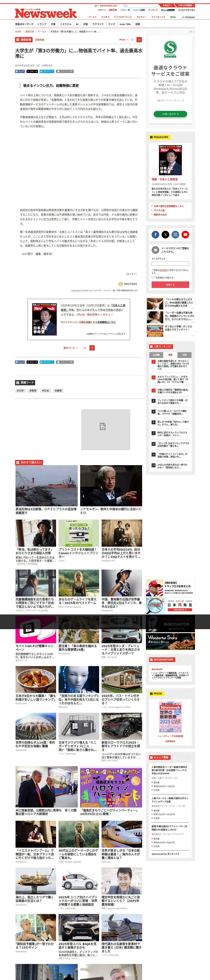Click 最新号の目次 link in magazine panel
This screenshot has height=980, width=210.
(x=160, y=215)
